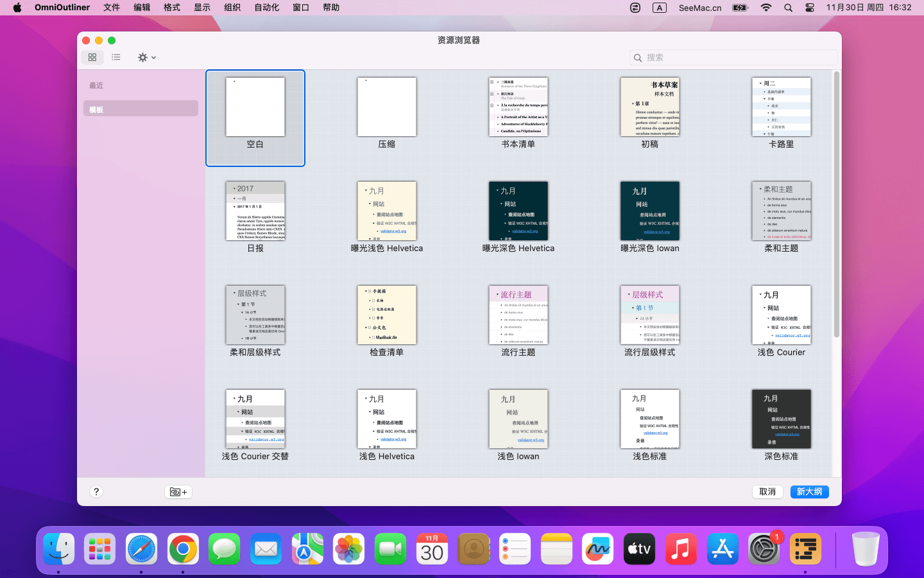Open the 编辑 menu
Screen dimensions: 924x578
pyautogui.click(x=142, y=8)
